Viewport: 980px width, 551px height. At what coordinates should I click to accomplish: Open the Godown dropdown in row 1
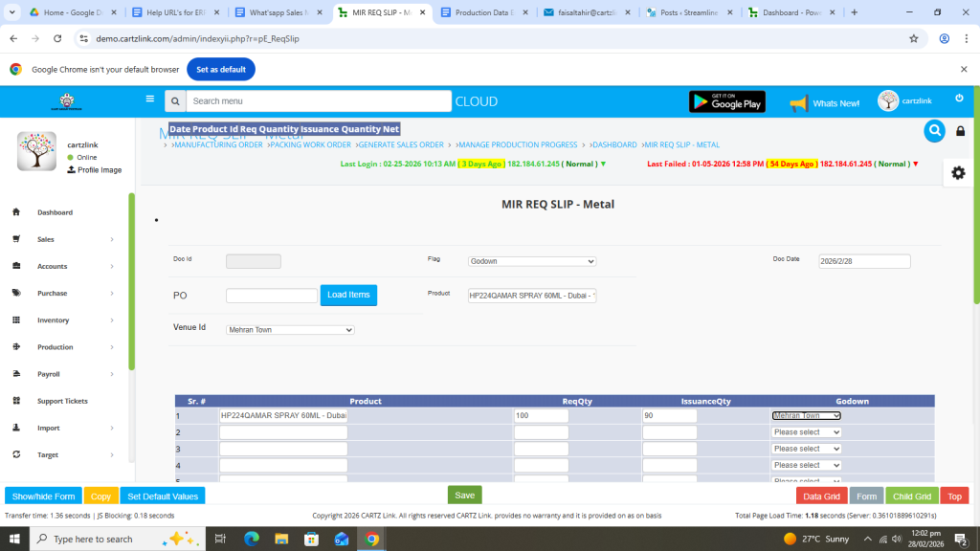pos(806,416)
